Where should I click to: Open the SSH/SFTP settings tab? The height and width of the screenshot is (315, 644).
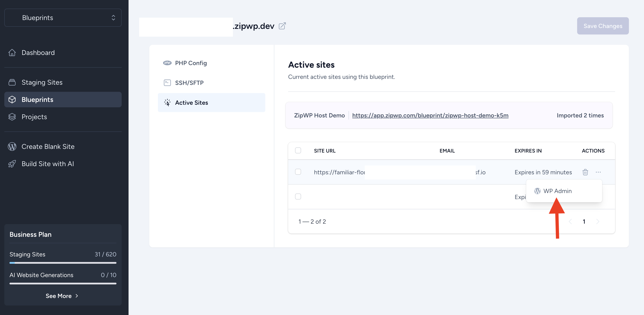tap(189, 83)
